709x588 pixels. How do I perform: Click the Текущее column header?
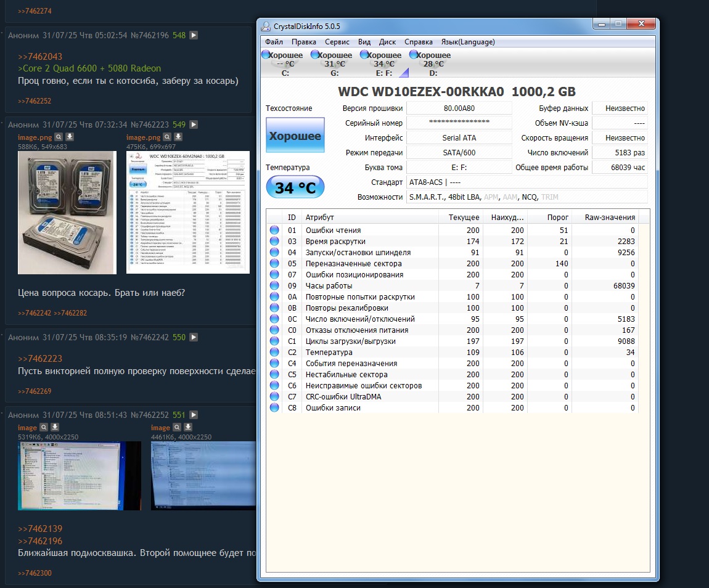[461, 218]
